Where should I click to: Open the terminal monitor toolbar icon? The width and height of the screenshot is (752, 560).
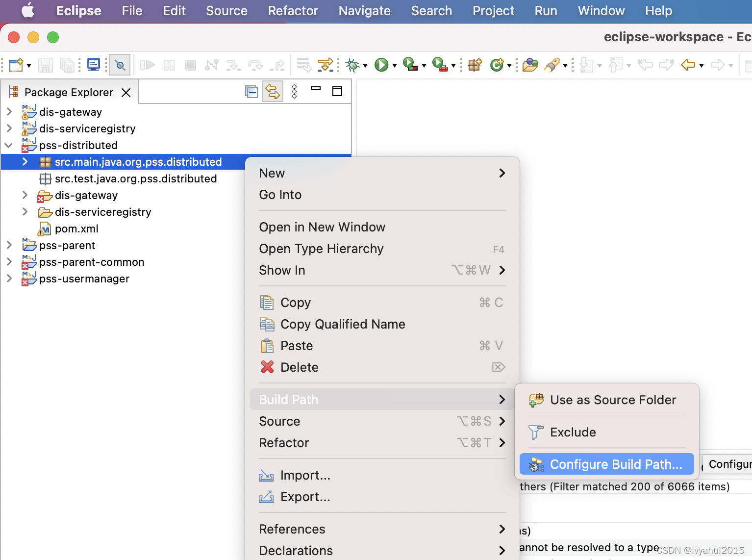pos(93,65)
